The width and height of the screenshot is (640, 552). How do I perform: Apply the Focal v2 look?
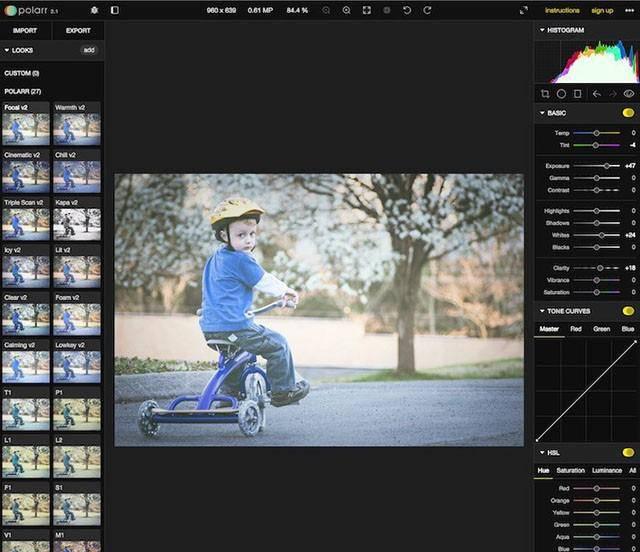[x=26, y=124]
